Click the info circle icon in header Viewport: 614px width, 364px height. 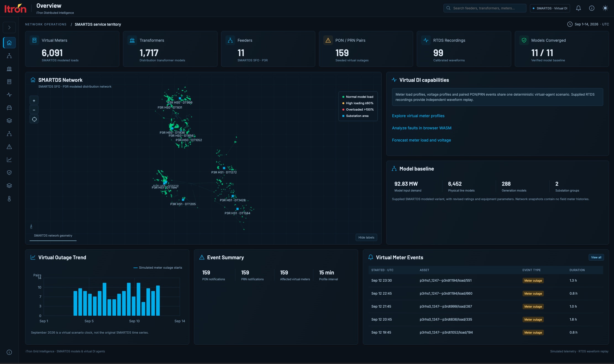click(592, 8)
